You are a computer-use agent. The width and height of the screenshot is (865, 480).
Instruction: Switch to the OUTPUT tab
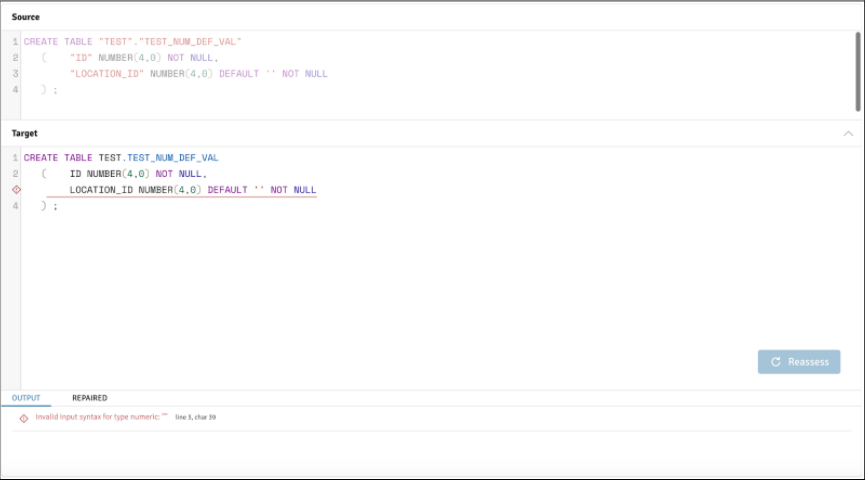coord(26,398)
